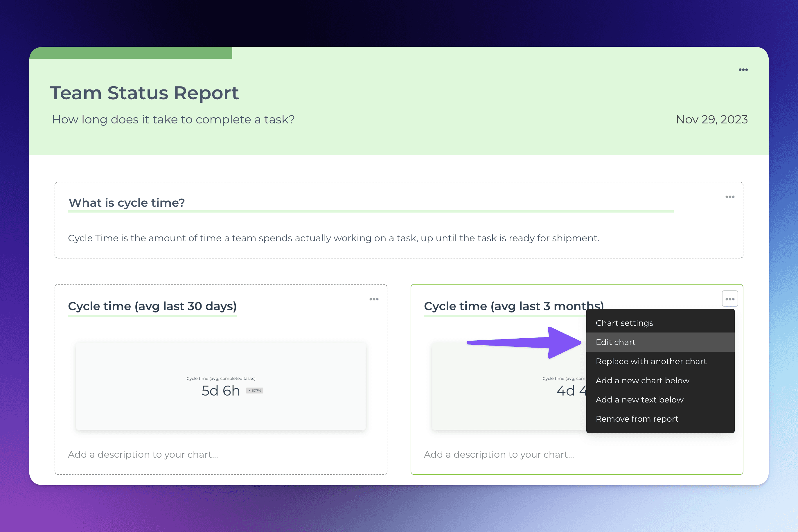
Task: Add a description under the 3 months chart
Action: click(499, 455)
